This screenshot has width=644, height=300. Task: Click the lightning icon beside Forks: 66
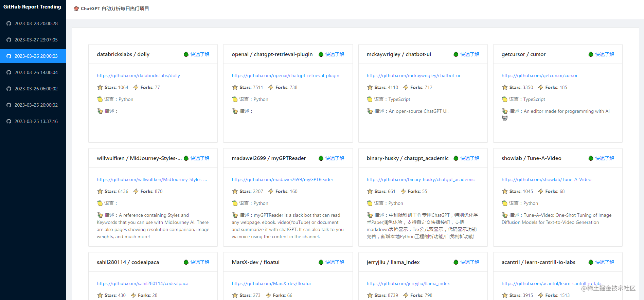pyautogui.click(x=268, y=295)
